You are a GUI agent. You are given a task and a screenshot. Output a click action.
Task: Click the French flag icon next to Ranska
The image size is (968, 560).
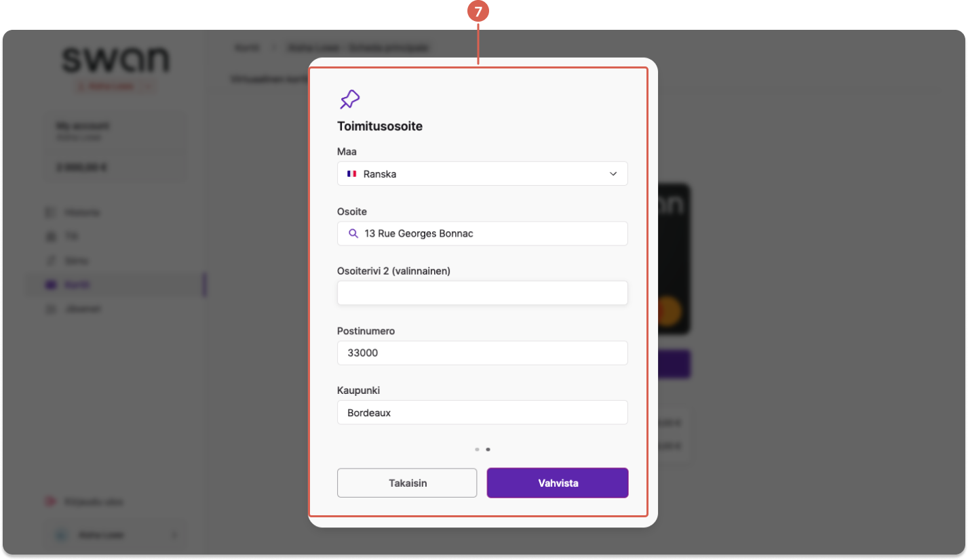tap(351, 174)
